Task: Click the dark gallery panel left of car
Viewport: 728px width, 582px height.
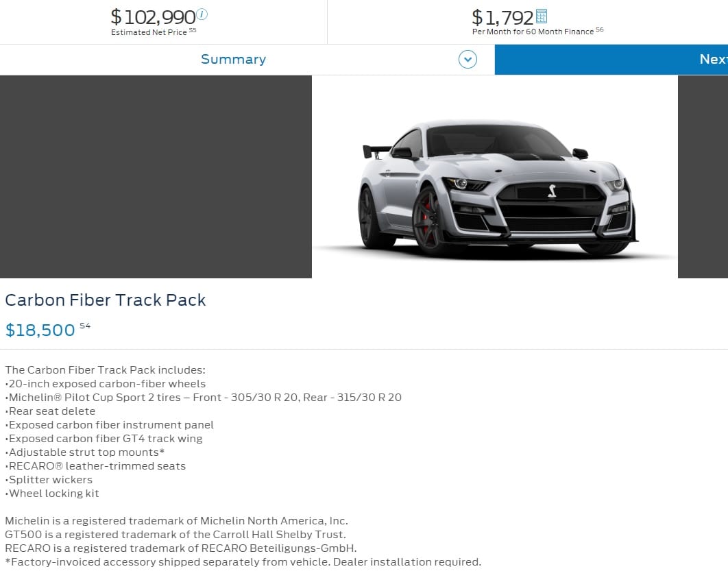Action: (x=156, y=177)
